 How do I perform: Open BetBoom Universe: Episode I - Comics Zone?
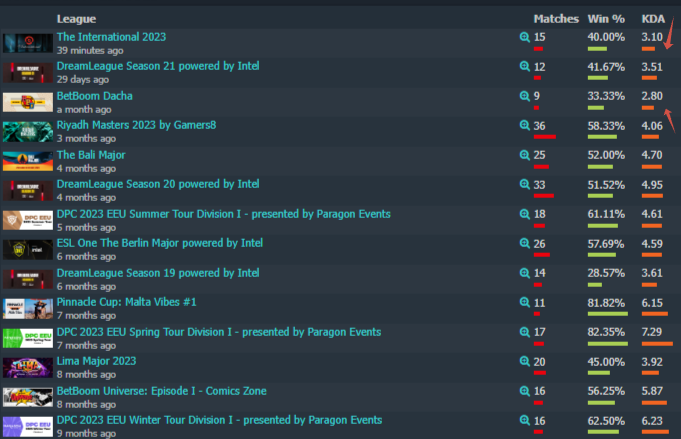tap(162, 391)
